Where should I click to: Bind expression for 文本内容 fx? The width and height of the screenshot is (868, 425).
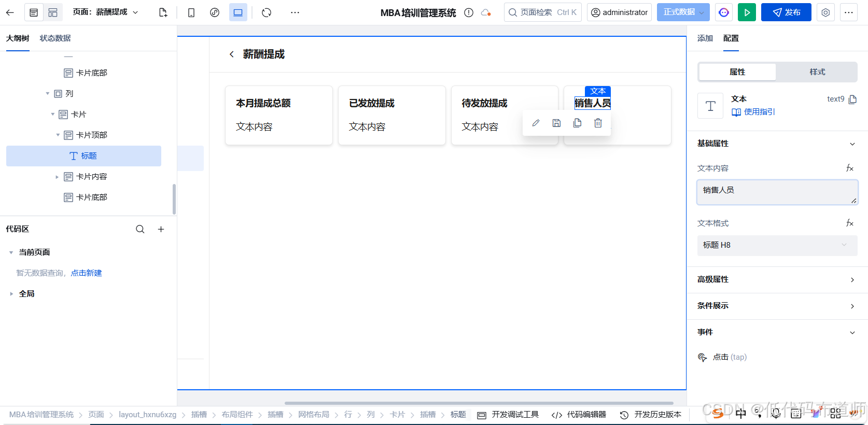click(850, 168)
